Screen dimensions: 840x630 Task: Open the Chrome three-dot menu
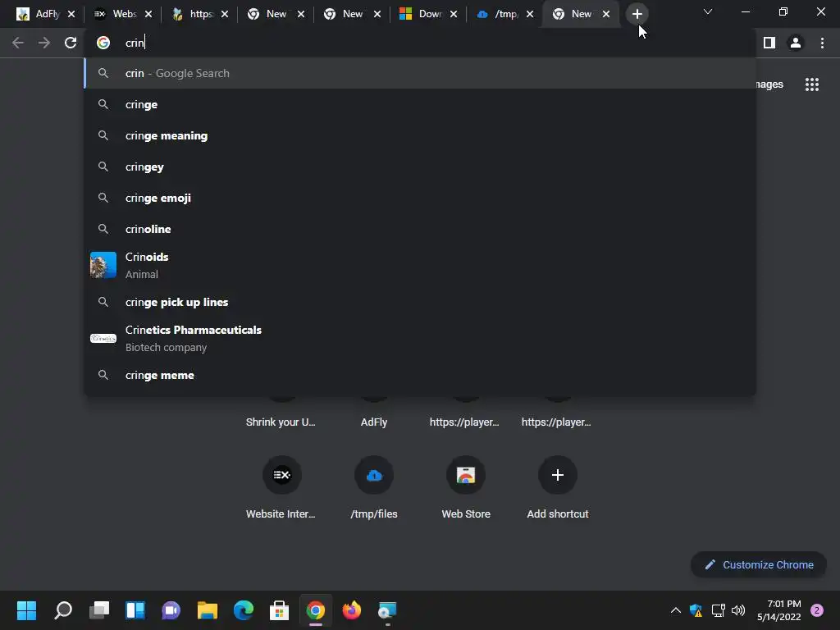coord(822,43)
